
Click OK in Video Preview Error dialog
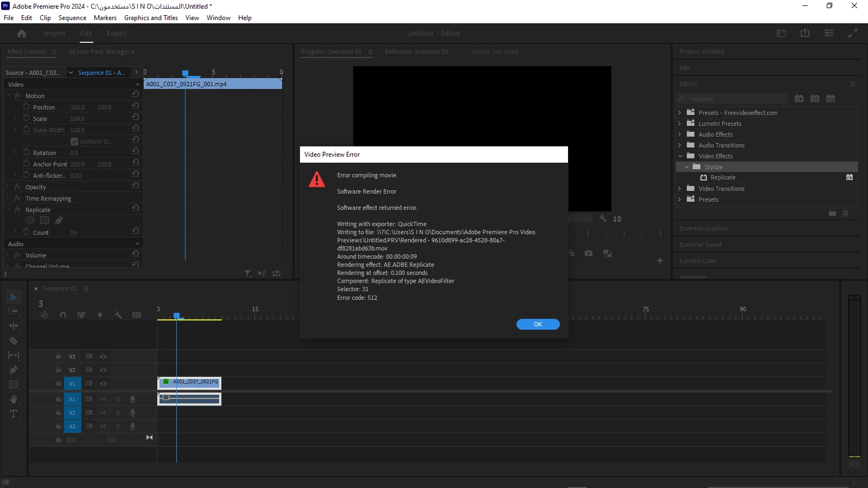pos(538,324)
